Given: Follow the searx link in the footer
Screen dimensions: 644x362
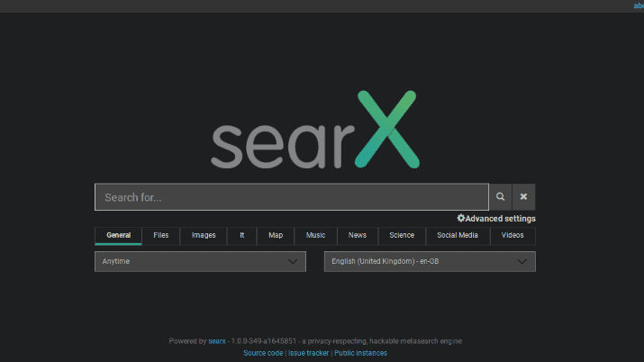Looking at the screenshot, I should click(217, 341).
